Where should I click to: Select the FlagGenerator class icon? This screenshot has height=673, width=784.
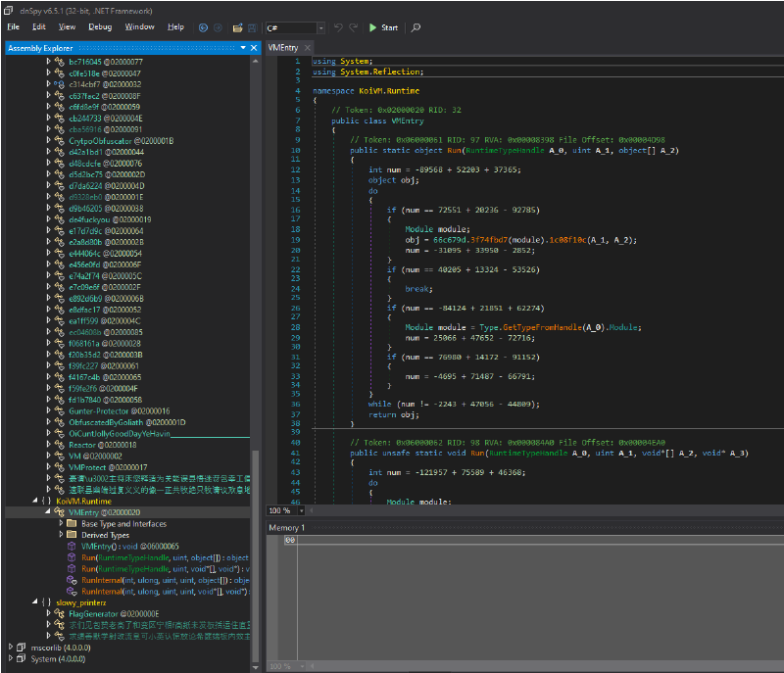(x=59, y=612)
